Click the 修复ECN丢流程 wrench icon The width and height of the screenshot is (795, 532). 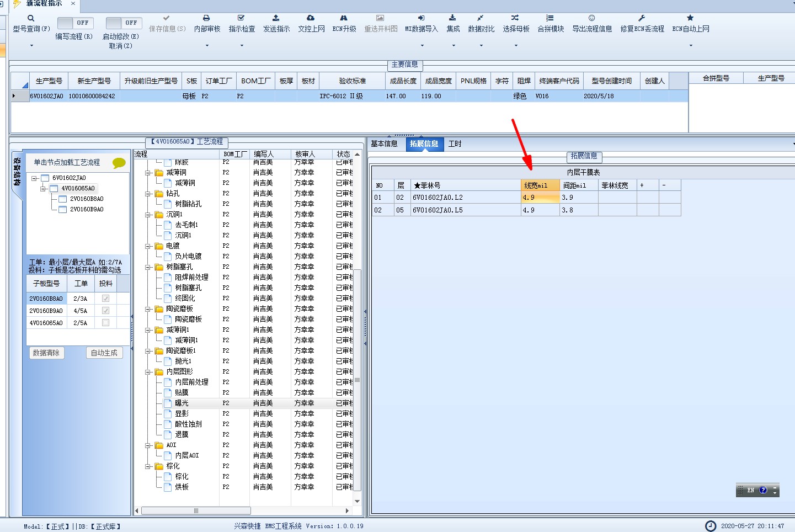point(642,18)
